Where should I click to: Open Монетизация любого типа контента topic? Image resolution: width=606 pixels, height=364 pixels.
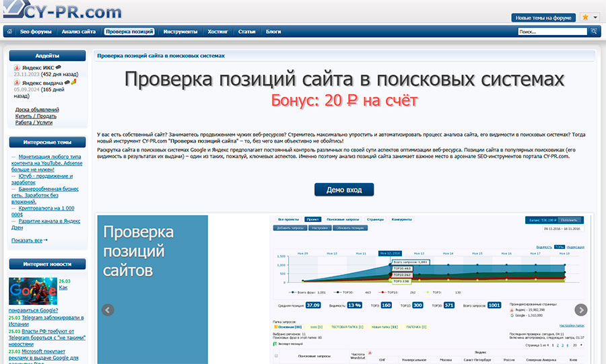(46, 163)
